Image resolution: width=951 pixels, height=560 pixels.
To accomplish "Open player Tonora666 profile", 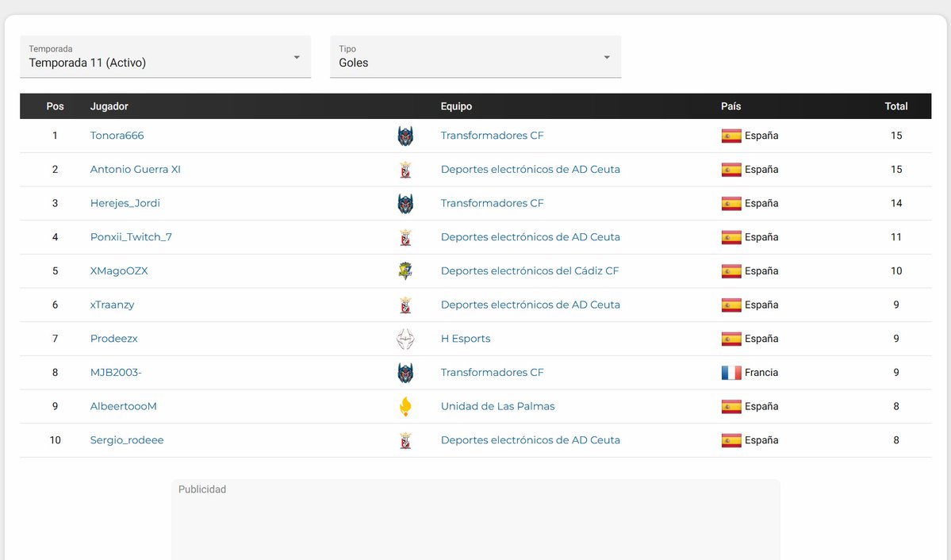I will click(x=117, y=136).
